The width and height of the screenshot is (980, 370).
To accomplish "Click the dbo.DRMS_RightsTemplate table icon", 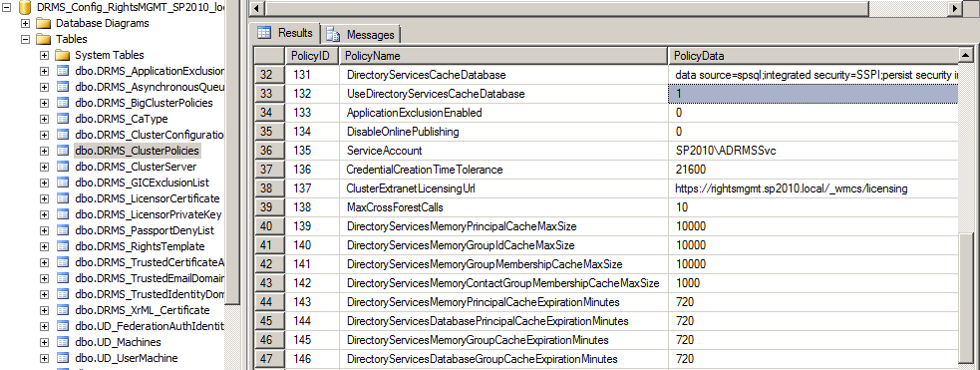I will [x=63, y=246].
